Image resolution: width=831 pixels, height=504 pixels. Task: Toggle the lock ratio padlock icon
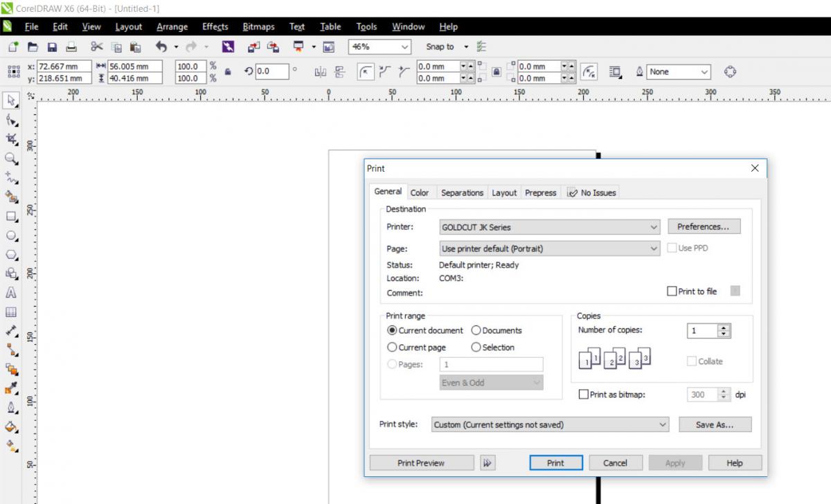[228, 72]
